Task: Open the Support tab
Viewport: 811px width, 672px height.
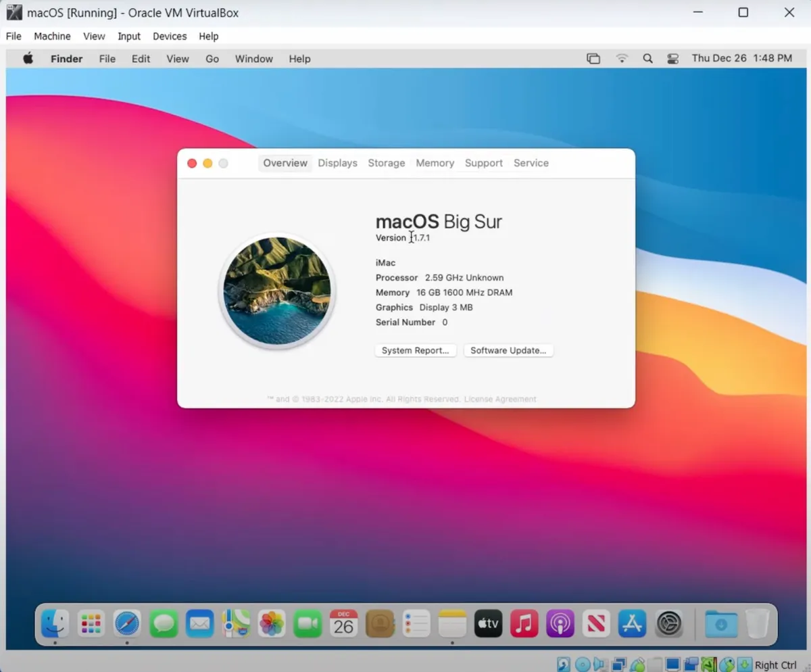Action: click(x=484, y=163)
